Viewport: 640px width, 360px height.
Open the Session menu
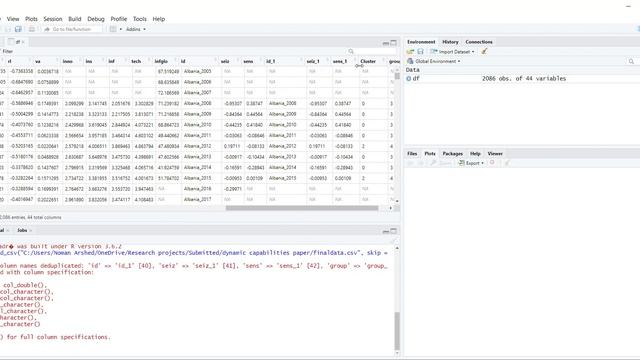[53, 19]
